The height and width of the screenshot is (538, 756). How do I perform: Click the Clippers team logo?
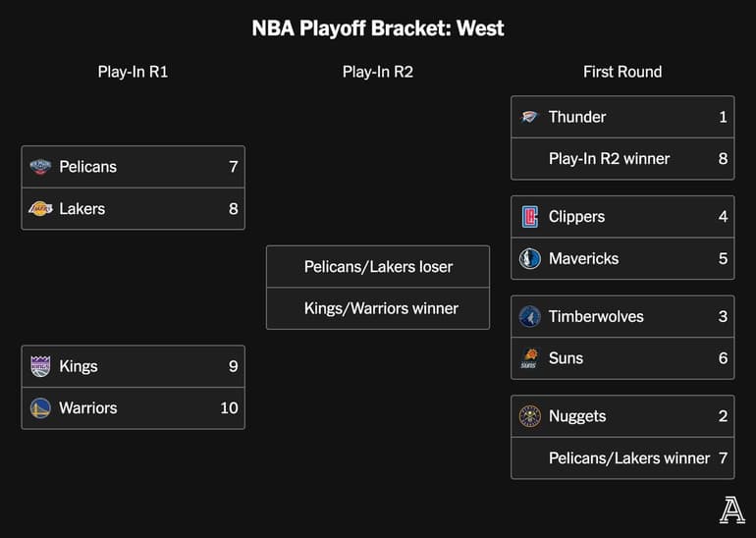point(530,217)
